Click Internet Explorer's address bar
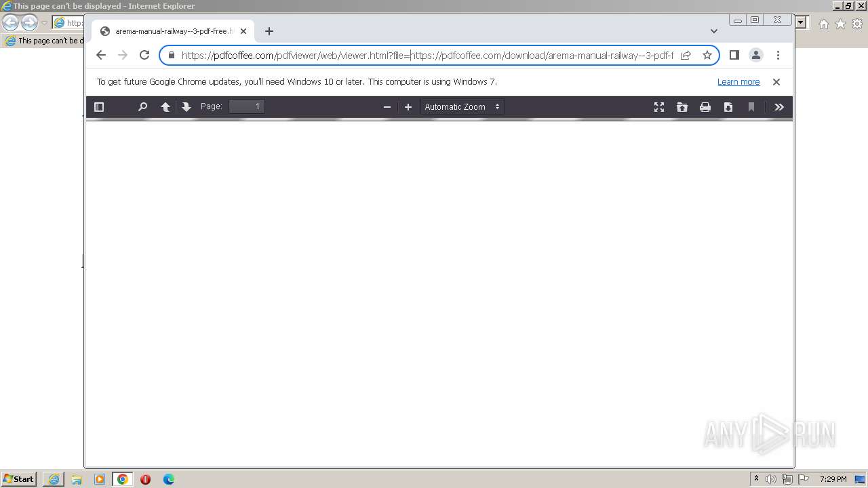The width and height of the screenshot is (868, 488). [x=68, y=22]
